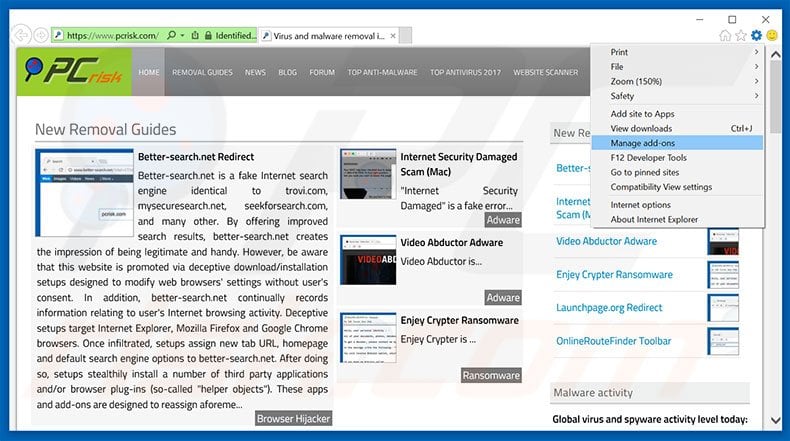Open the address bar dropdown arrow
790x441 pixels.
(x=182, y=35)
